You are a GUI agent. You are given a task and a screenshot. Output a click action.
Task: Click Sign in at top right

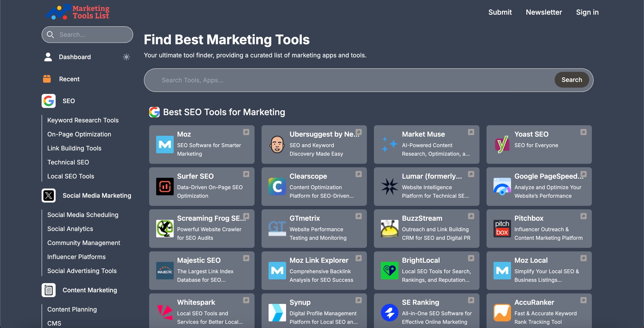click(587, 12)
